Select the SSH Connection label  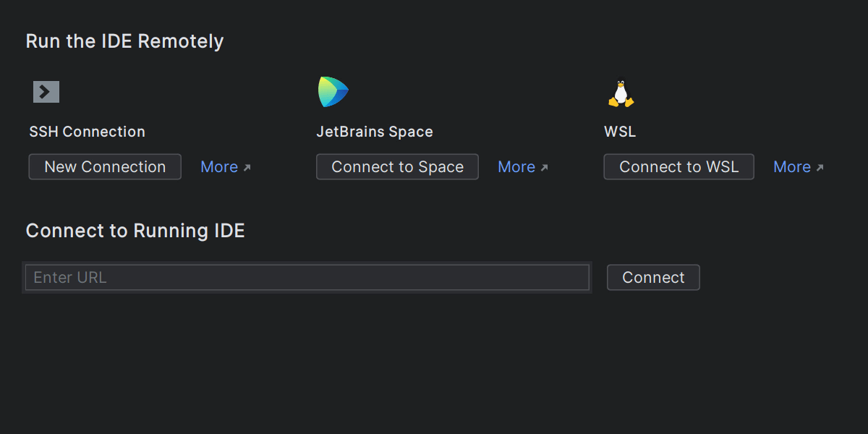88,132
